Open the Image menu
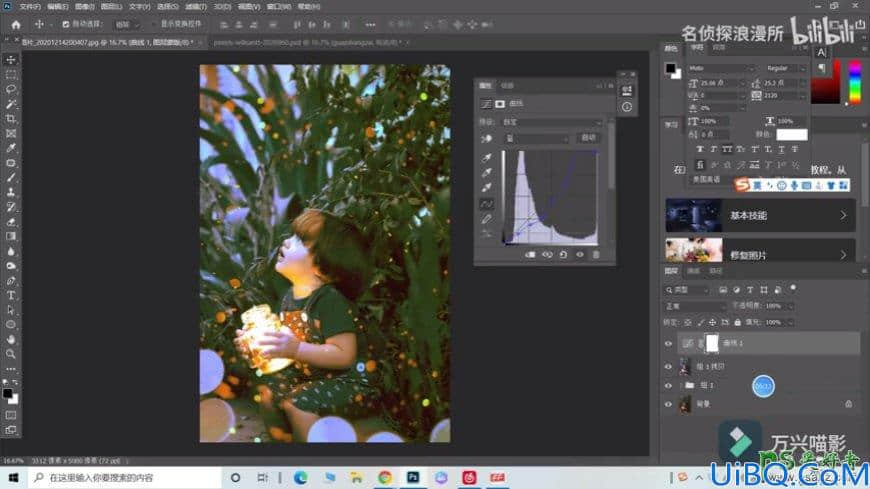This screenshot has height=489, width=870. (84, 7)
